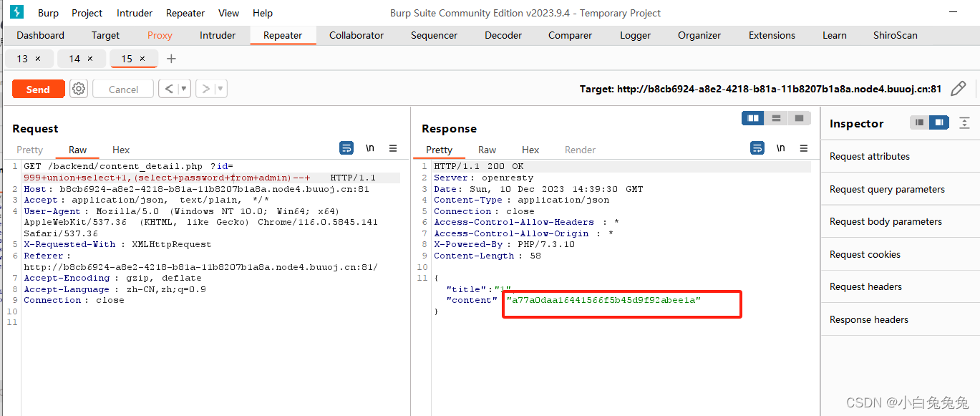
Task: Click the Burp Suite logo icon
Action: (x=16, y=12)
